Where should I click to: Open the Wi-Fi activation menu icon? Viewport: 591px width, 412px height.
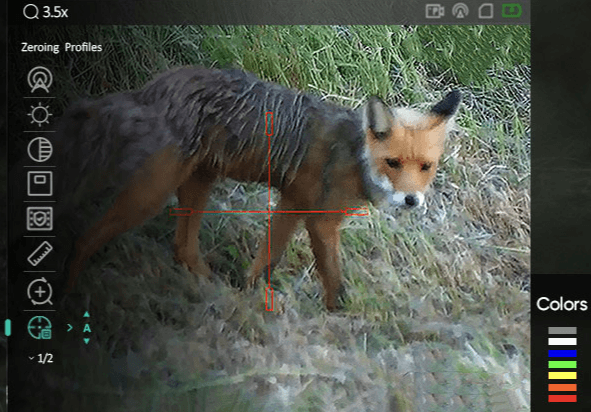point(40,80)
